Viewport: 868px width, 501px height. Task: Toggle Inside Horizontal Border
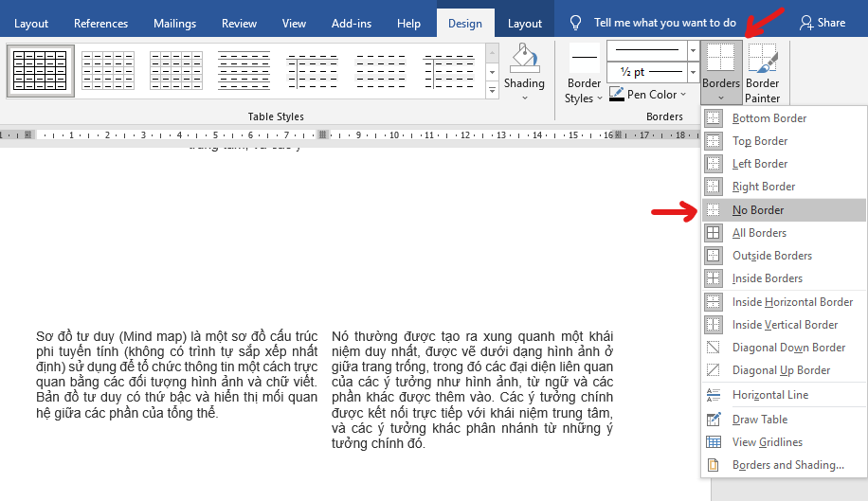point(792,302)
